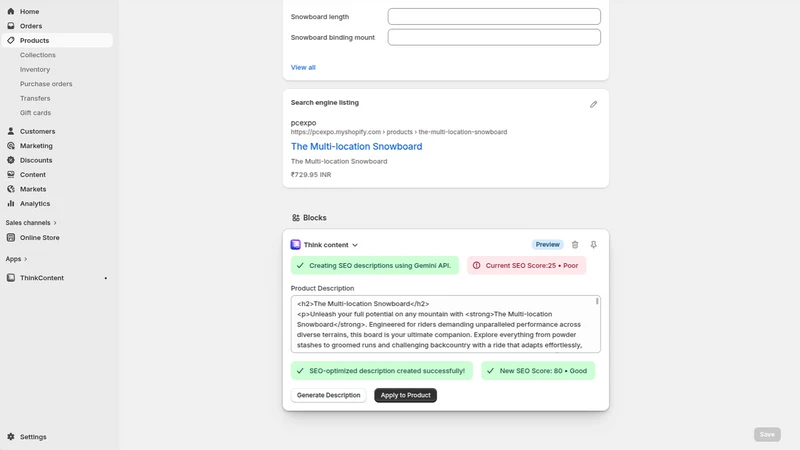The image size is (800, 450).
Task: Click the Content icon in sidebar
Action: (11, 174)
